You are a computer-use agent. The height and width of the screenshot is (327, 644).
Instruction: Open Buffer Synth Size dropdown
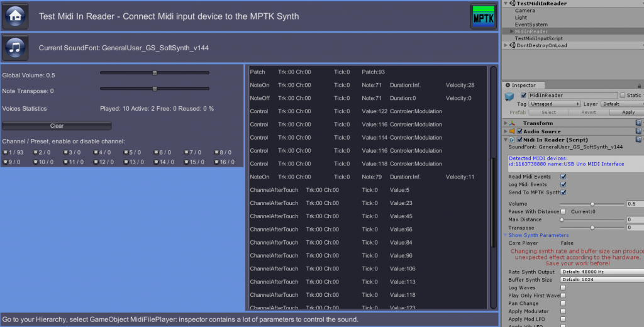602,279
